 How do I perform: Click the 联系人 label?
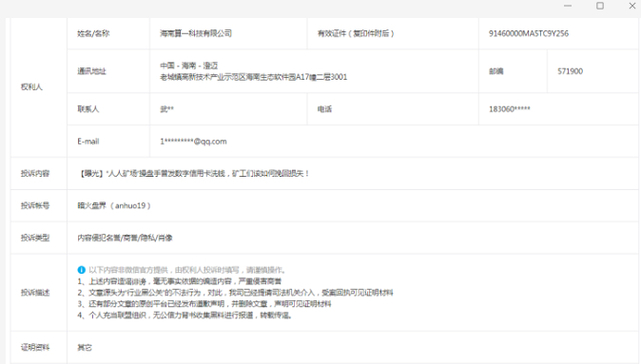(88, 109)
